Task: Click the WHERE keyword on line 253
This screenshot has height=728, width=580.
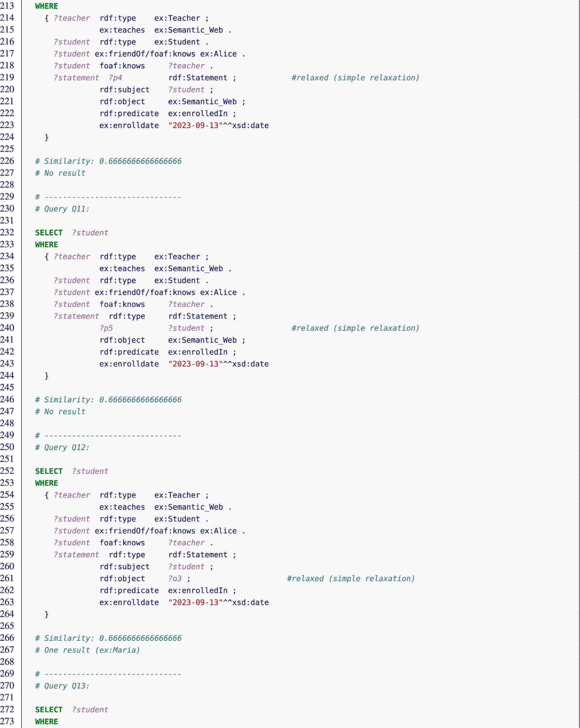Action: (47, 483)
